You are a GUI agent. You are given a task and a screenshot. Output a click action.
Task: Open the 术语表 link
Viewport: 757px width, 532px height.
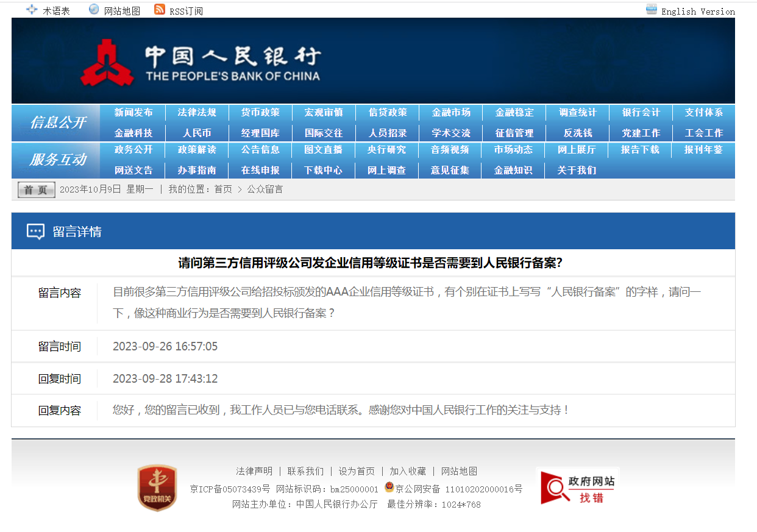(56, 11)
